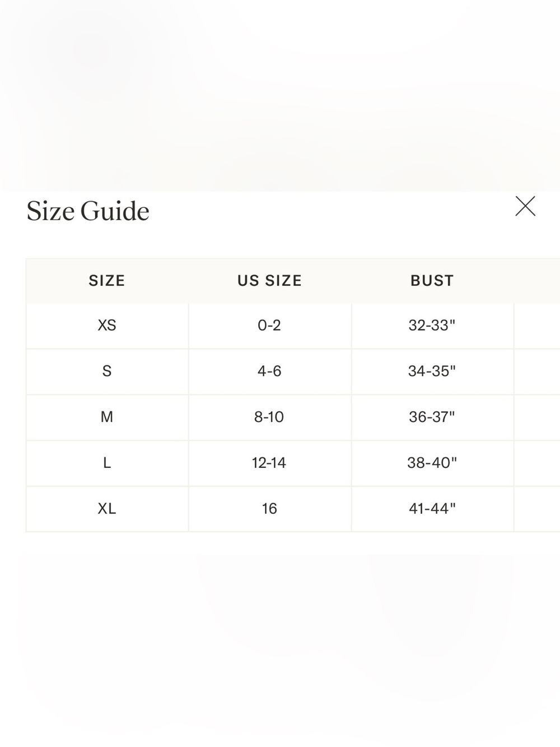Click the US SIZE column header

[x=269, y=281]
